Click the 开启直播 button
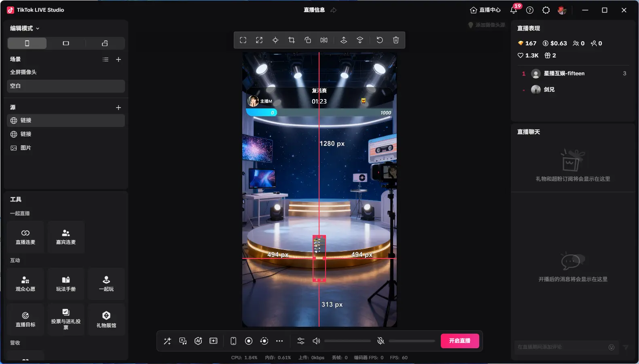The width and height of the screenshot is (639, 364). tap(459, 341)
